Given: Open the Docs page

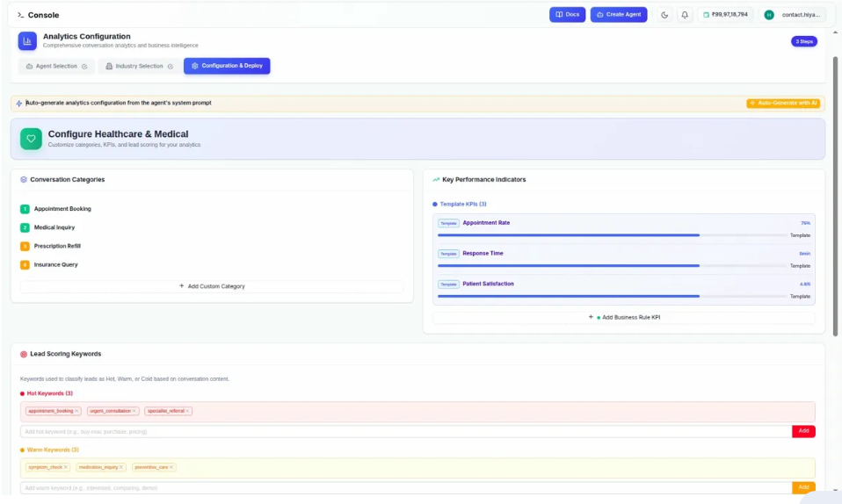Looking at the screenshot, I should pyautogui.click(x=567, y=15).
